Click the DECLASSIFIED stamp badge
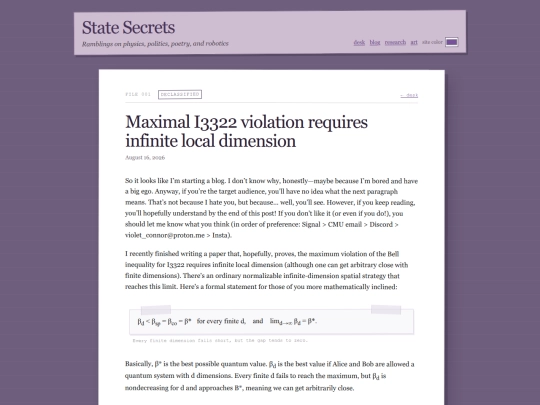Image resolution: width=540 pixels, height=405 pixels. coord(180,94)
